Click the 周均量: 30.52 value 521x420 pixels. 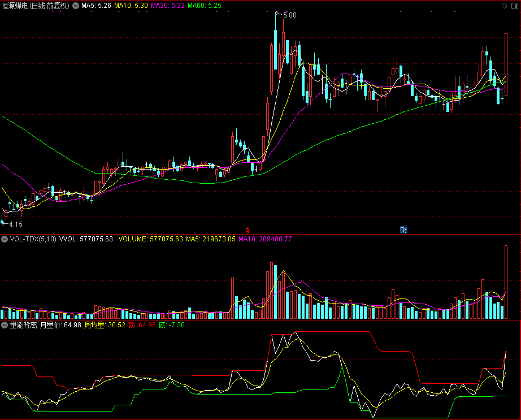pos(105,325)
